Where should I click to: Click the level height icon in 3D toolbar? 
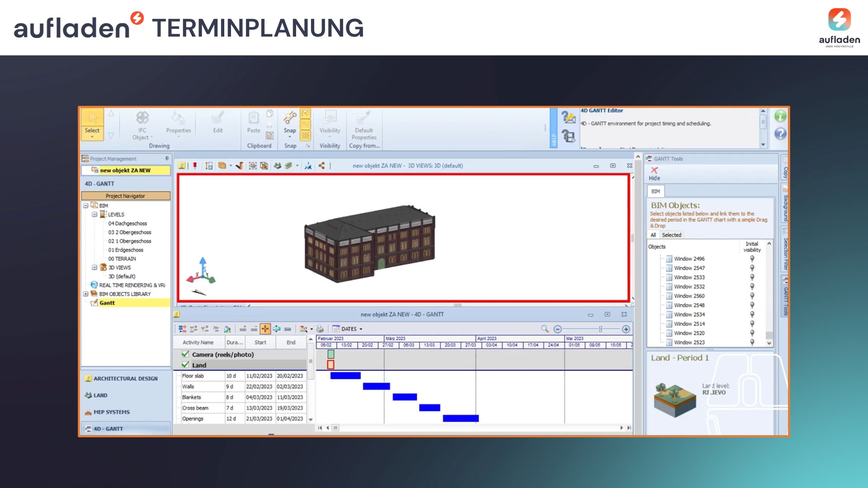209,166
